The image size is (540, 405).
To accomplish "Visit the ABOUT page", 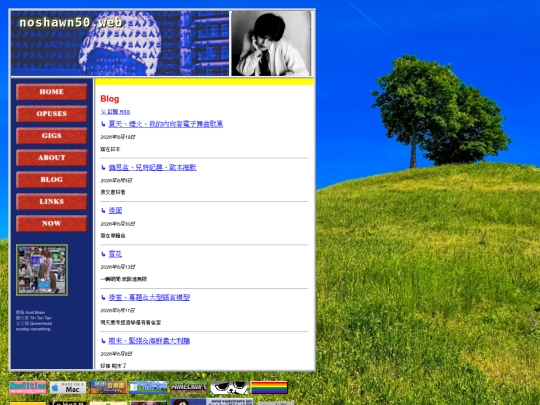I will coord(52,158).
